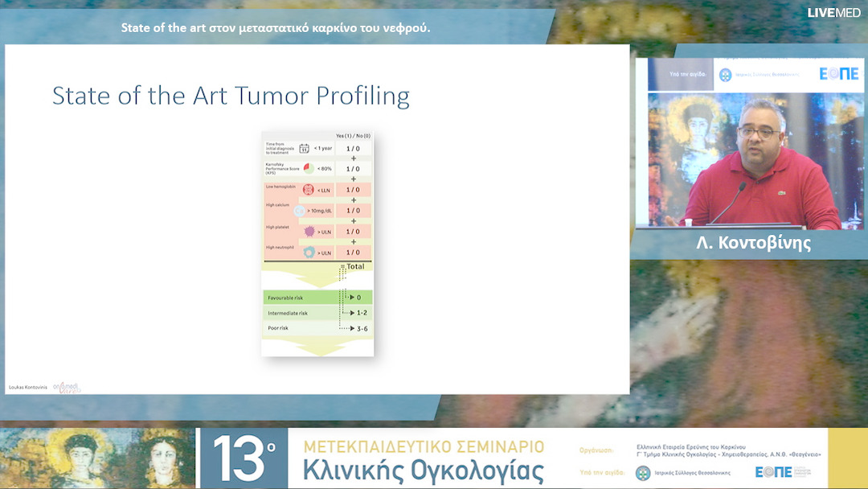Click the LIVEMED logo in top corner
This screenshot has height=489, width=868.
[833, 12]
